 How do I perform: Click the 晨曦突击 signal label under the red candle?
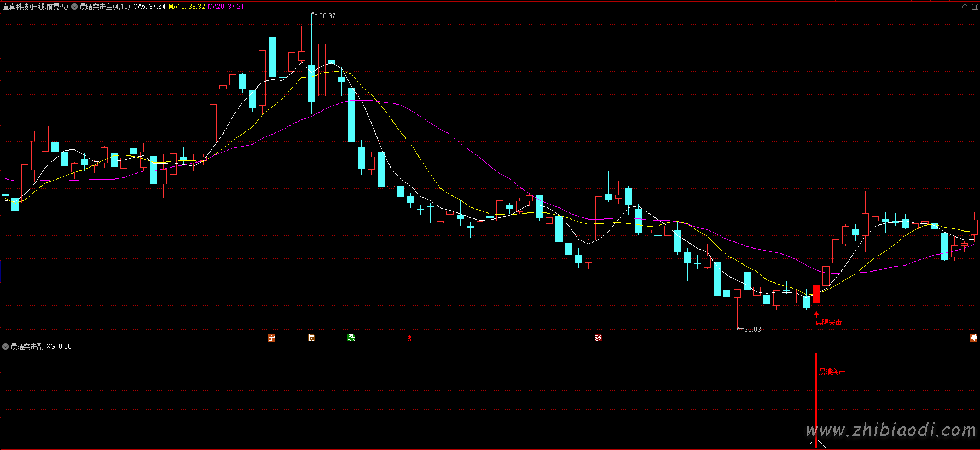(x=828, y=322)
